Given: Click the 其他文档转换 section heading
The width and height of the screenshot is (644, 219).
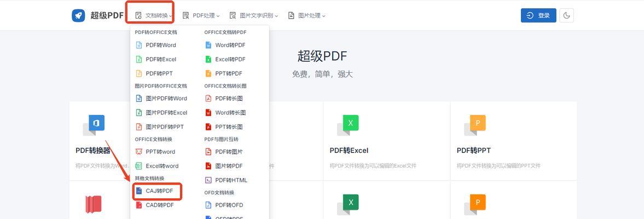Looking at the screenshot, I should [x=149, y=178].
